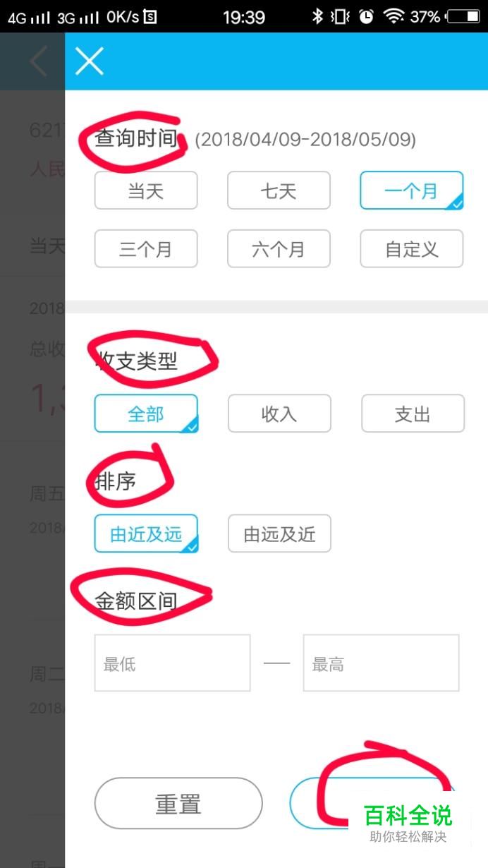Select 全部 income-expense type
The width and height of the screenshot is (488, 868).
click(x=146, y=414)
